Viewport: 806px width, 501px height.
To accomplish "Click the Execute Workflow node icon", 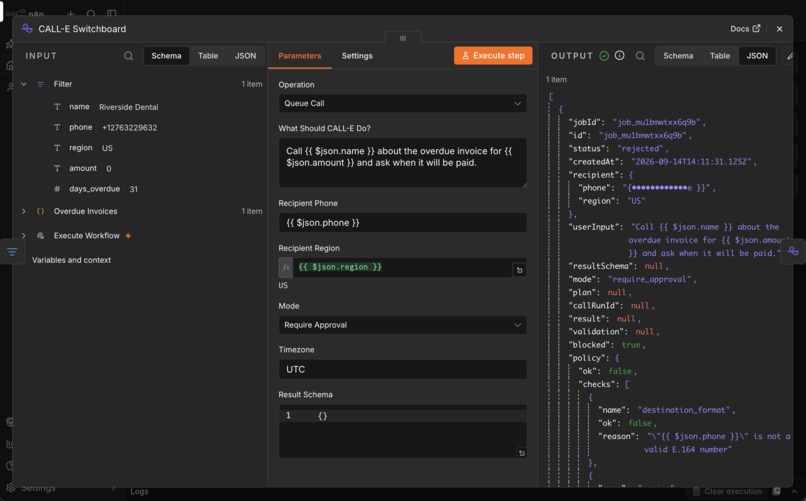I will point(40,235).
